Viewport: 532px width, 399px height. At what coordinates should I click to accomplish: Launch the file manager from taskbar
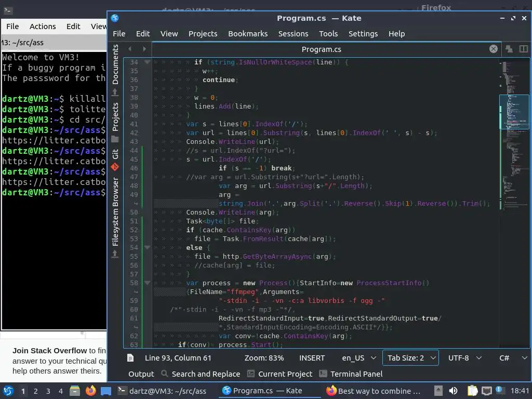click(75, 391)
